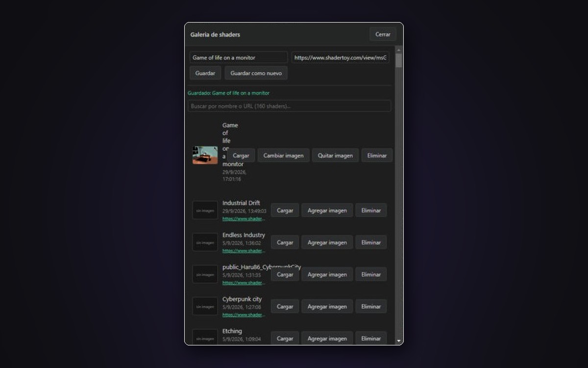588x368 pixels.
Task: Open Endless Industry shadertoy link
Action: point(244,251)
